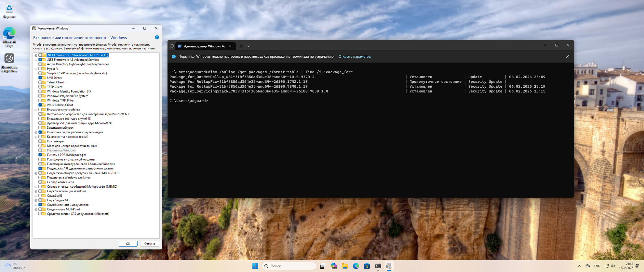Click the blue help icon in Windows Features
Viewport: 644px width, 272px height.
point(157,37)
